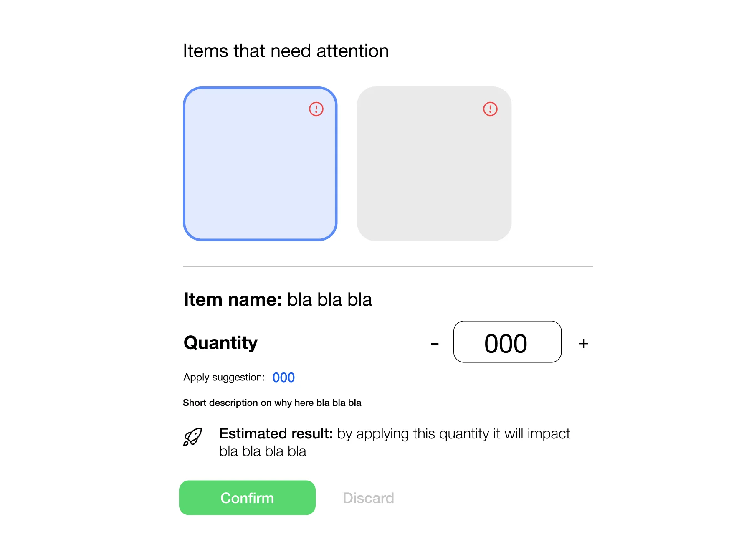The height and width of the screenshot is (560, 749).
Task: Increase quantity with the plus button
Action: (x=583, y=344)
